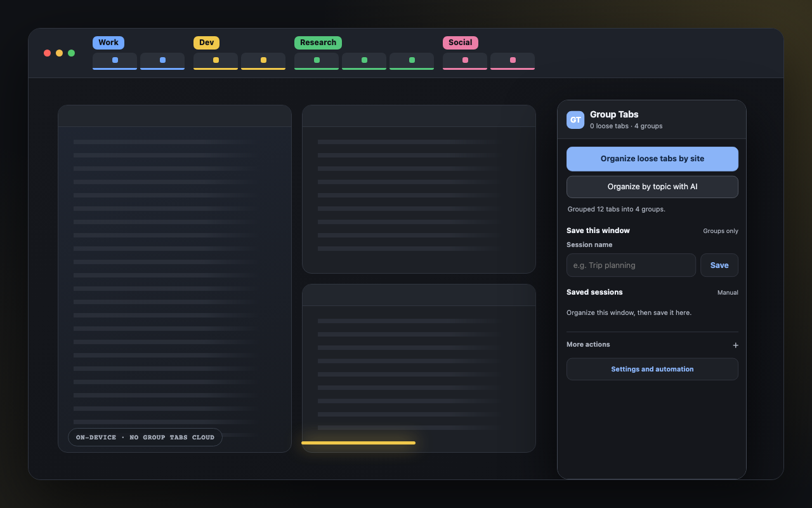812x508 pixels.
Task: Select the Dev tab group label
Action: pyautogui.click(x=206, y=43)
